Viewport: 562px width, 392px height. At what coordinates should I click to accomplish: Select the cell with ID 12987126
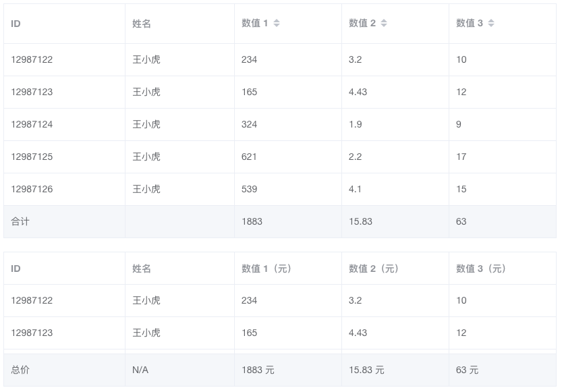coord(32,189)
